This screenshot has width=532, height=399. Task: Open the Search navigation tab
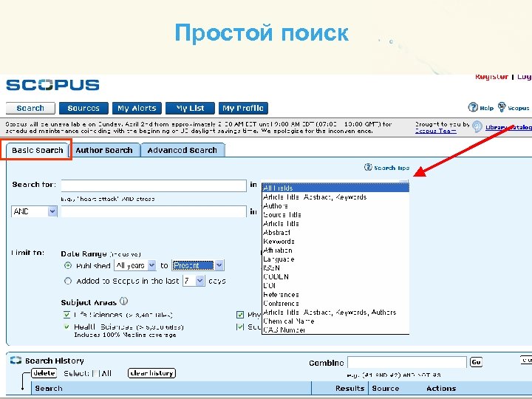pyautogui.click(x=30, y=108)
